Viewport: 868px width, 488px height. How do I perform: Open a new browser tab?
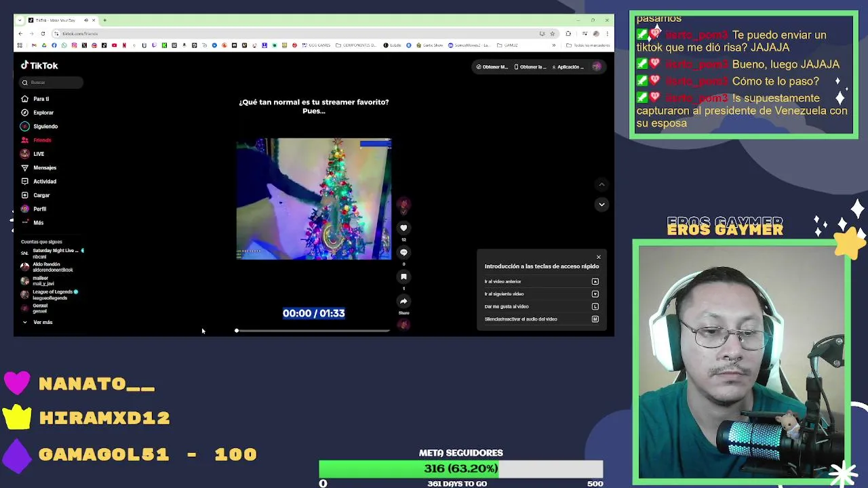(x=104, y=20)
